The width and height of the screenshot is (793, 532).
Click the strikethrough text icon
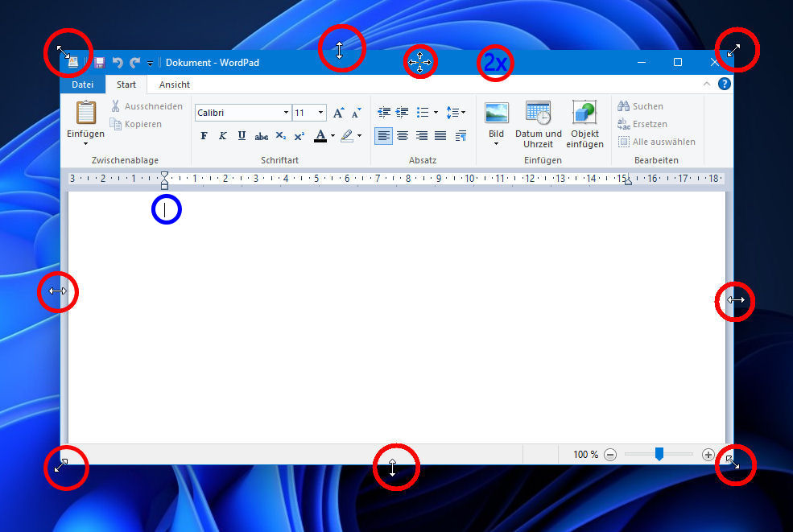point(261,136)
